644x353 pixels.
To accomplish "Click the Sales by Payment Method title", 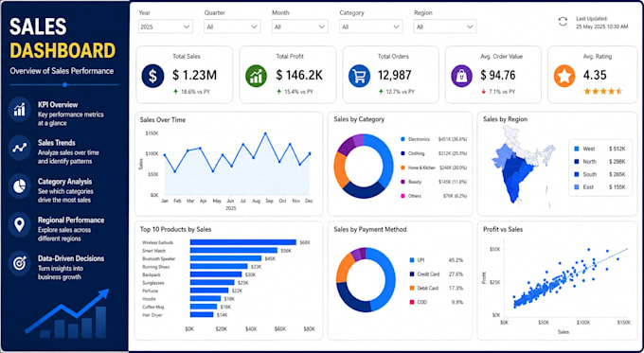I will click(370, 229).
